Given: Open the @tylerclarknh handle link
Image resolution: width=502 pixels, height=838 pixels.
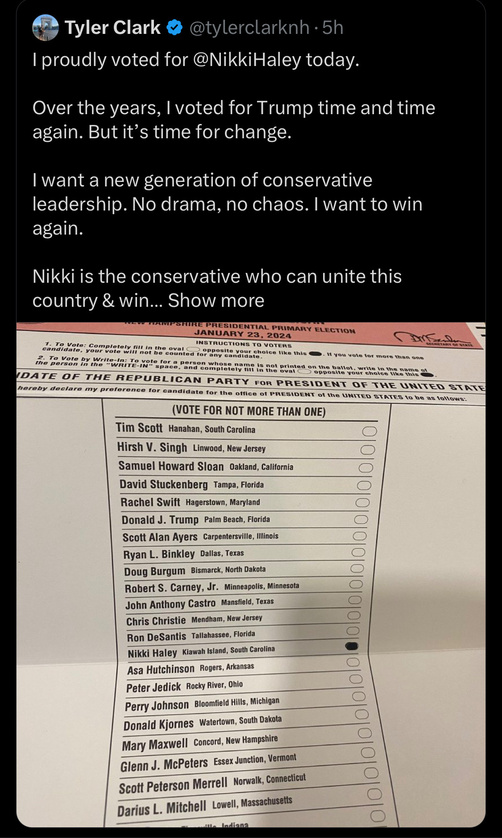Looking at the screenshot, I should (250, 28).
